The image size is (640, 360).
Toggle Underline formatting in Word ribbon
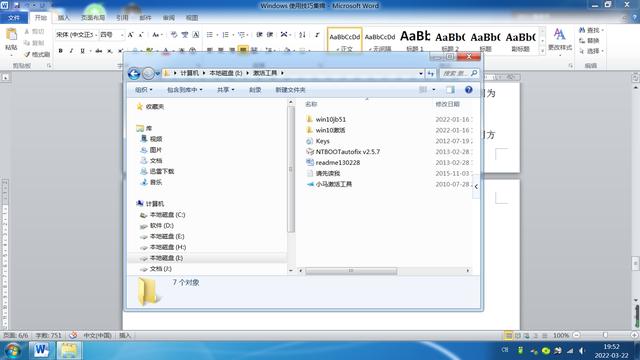(x=83, y=51)
